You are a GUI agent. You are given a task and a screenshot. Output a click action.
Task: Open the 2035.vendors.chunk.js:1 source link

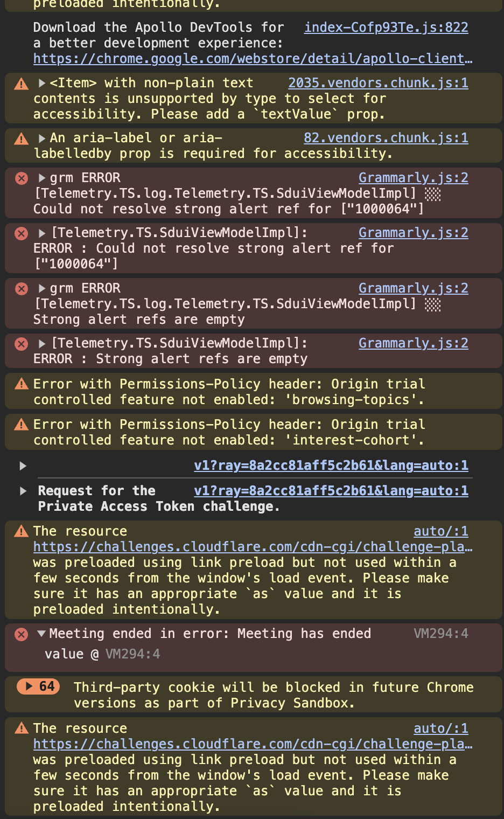click(x=378, y=82)
